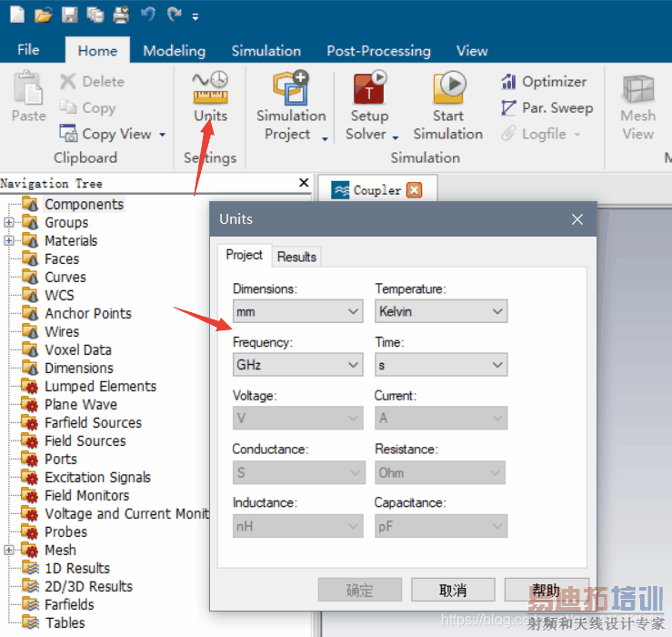This screenshot has width=672, height=637.
Task: Expand the Copy View dropdown arrow
Action: (163, 135)
